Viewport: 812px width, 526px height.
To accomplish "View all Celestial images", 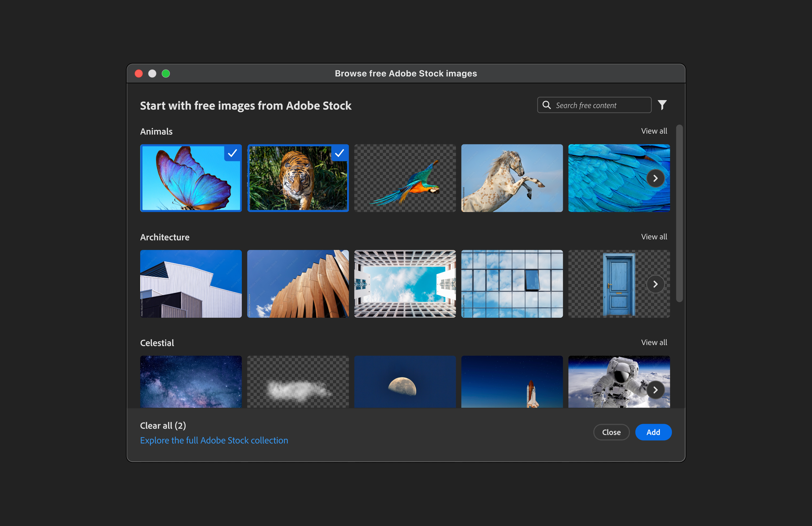I will coord(654,342).
